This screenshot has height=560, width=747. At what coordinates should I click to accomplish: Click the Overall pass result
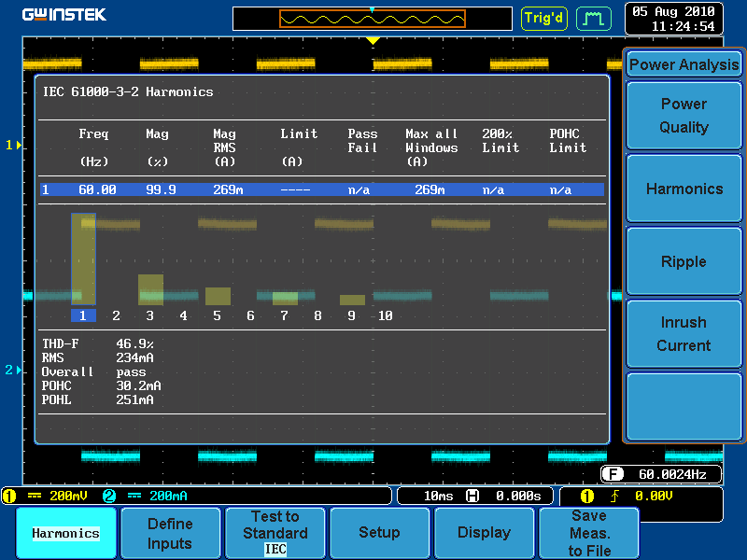131,371
